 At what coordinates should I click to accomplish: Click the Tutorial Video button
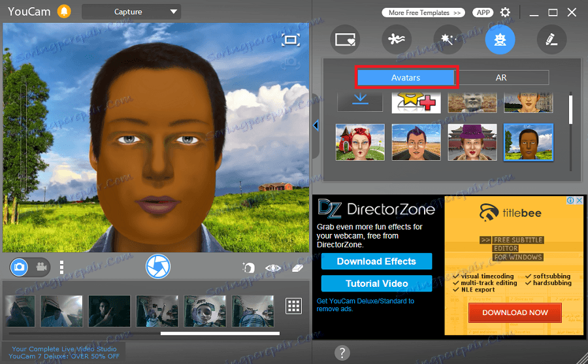coord(376,284)
